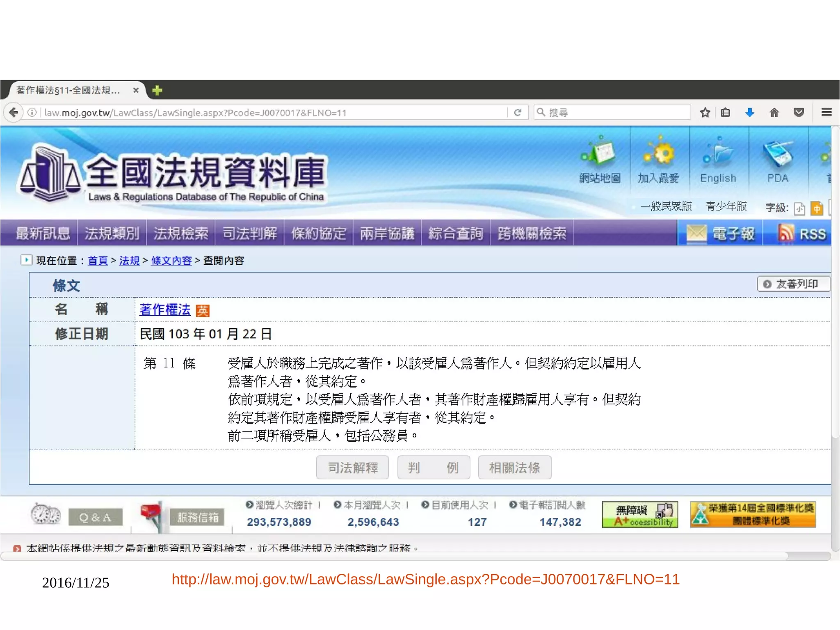Open the 網站地圖 site map icon

pyautogui.click(x=600, y=159)
